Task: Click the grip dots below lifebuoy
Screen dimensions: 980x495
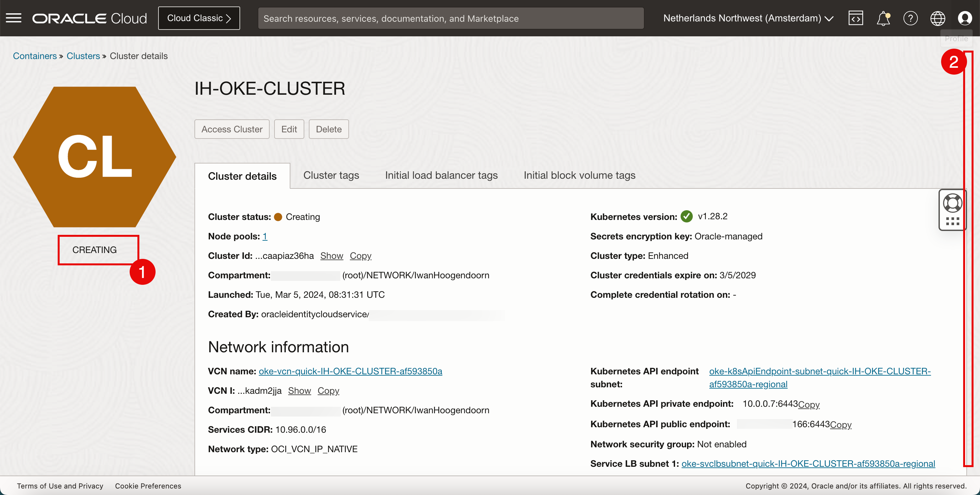Action: (952, 221)
